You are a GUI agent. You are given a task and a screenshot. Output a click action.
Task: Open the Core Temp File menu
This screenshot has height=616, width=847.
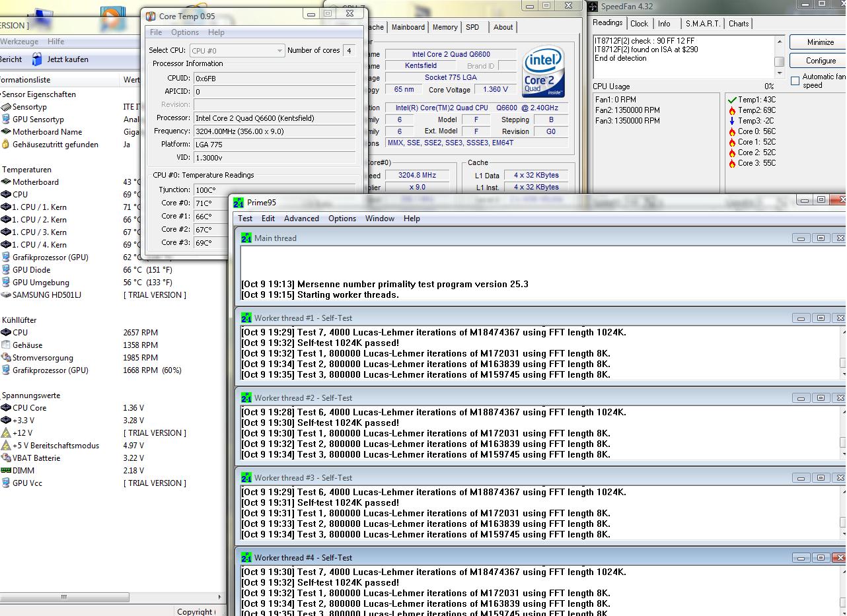pyautogui.click(x=156, y=32)
